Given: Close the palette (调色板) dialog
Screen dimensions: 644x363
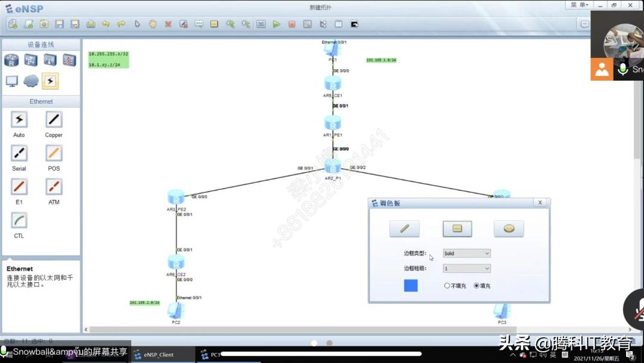Looking at the screenshot, I should click(540, 202).
